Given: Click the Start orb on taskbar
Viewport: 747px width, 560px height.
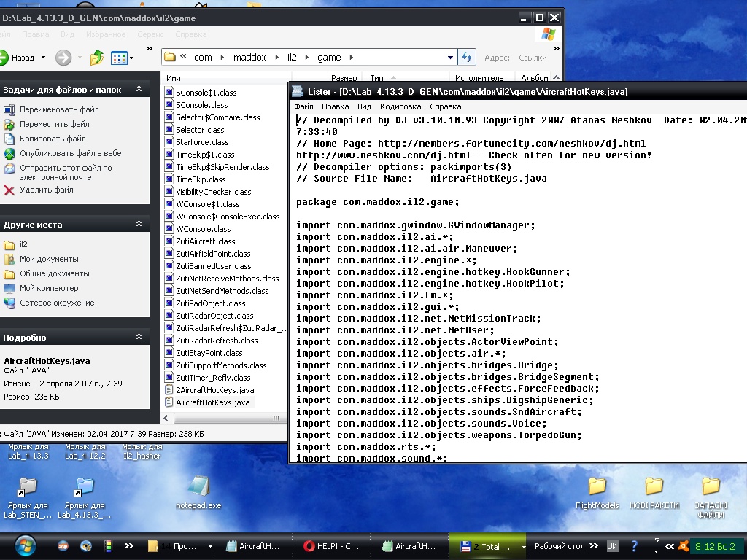Looking at the screenshot, I should point(24,545).
